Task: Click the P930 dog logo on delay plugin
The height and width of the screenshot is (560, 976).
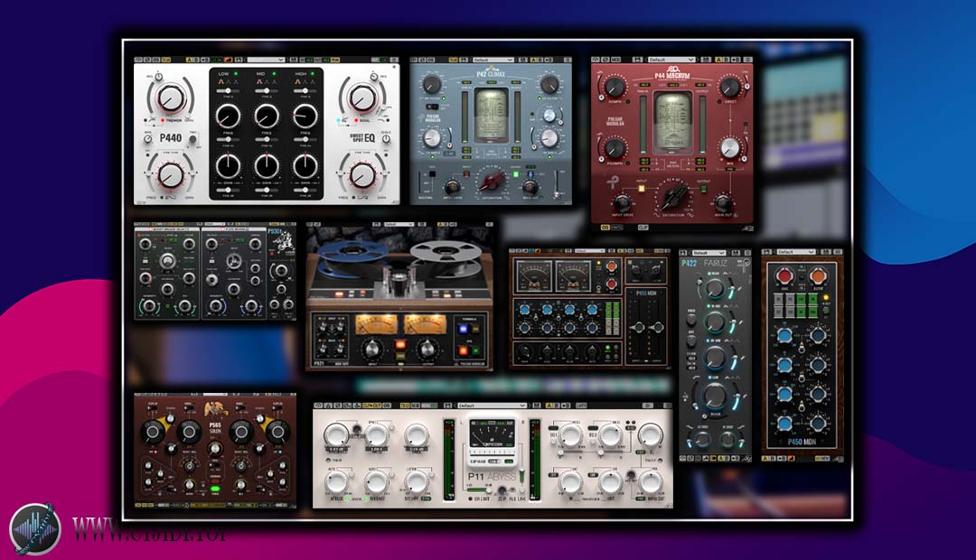Action: pos(283,241)
